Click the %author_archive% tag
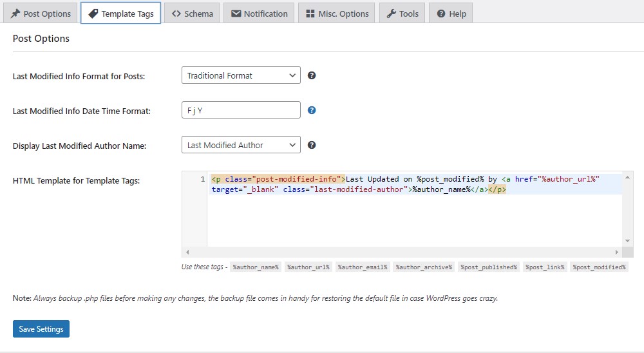Viewport: 644px width, 353px height. (x=424, y=267)
